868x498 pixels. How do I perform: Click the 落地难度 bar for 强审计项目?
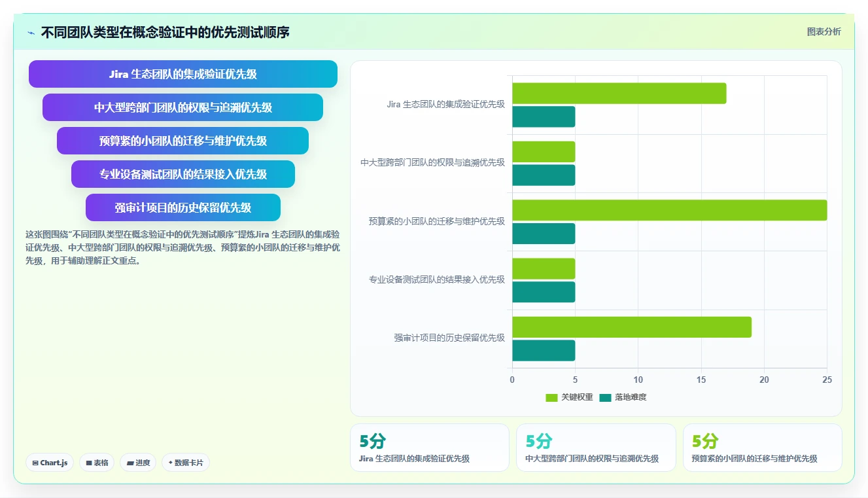coord(544,350)
